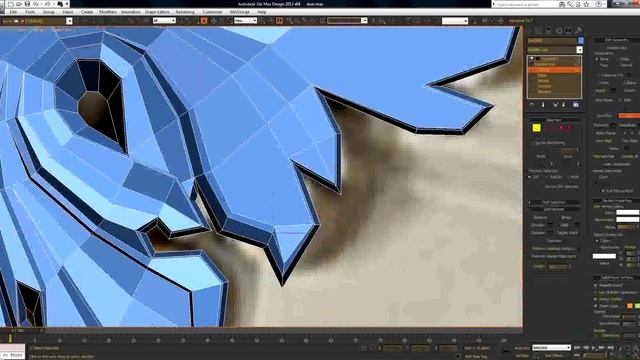The image size is (640, 360).
Task: Select the Element sub-object selection icon
Action: pos(569,128)
